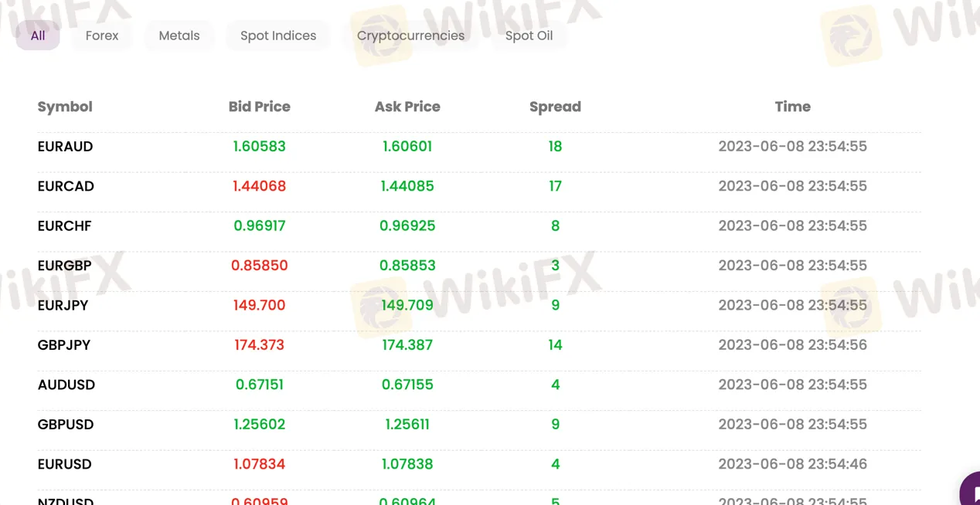The height and width of the screenshot is (505, 980).
Task: Open the EURJPY quote details
Action: tap(64, 305)
